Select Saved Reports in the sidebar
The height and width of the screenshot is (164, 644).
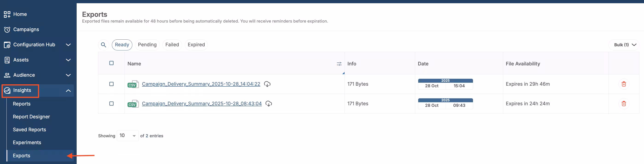coord(29,129)
